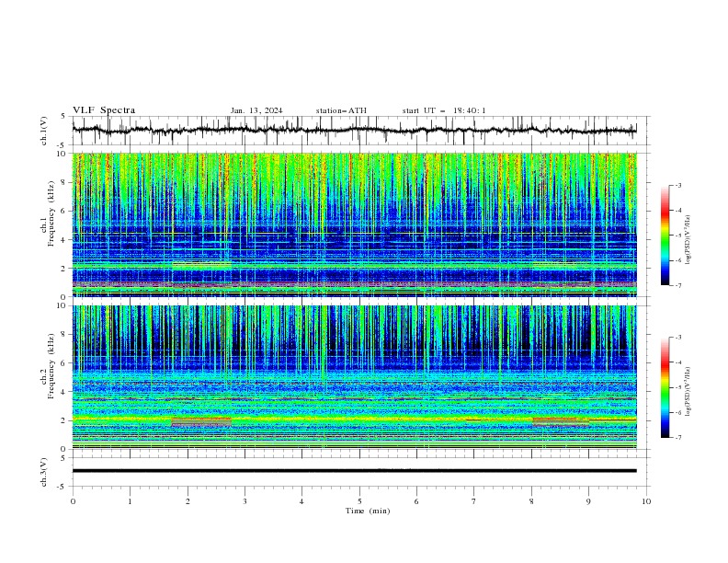The width and height of the screenshot is (728, 563).
Task: Click the 'ch.3(V)' axis label
Action: (x=44, y=472)
